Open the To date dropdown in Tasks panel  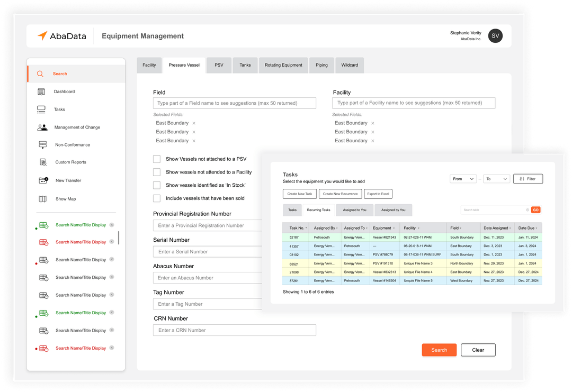coord(496,179)
